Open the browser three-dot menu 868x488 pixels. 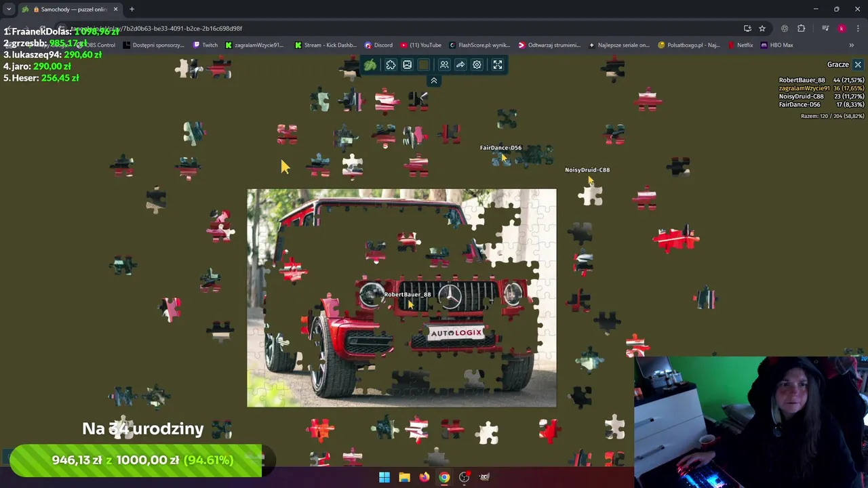click(x=859, y=28)
